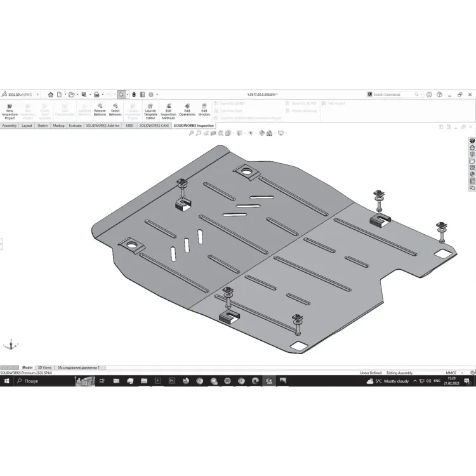Select the 3D Views bottom tab
Image resolution: width=476 pixels, height=476 pixels.
[44, 367]
